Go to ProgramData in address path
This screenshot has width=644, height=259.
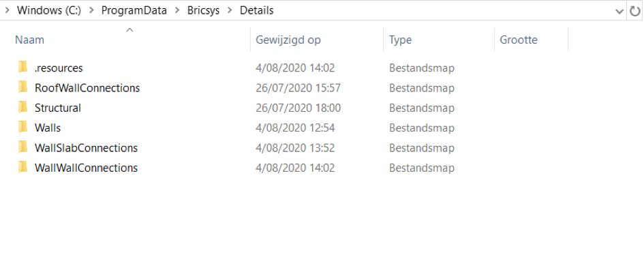pos(134,11)
